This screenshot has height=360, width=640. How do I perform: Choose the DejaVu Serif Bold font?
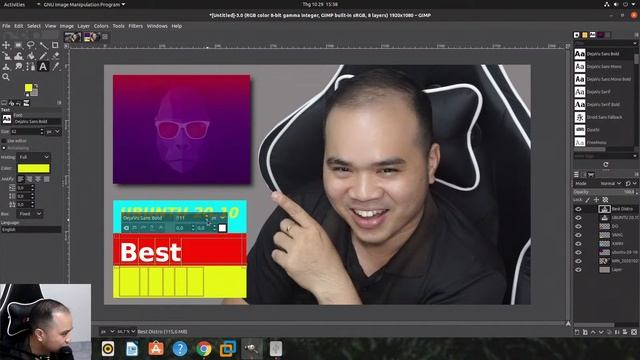[605, 104]
